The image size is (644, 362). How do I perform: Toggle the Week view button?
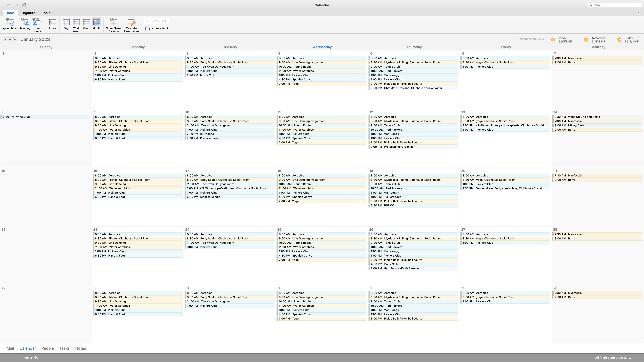tap(87, 24)
